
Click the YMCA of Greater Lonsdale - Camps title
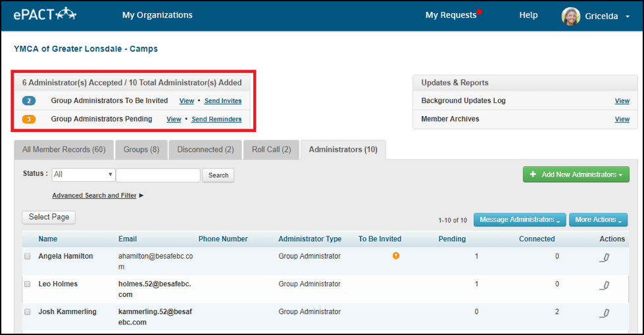[86, 49]
